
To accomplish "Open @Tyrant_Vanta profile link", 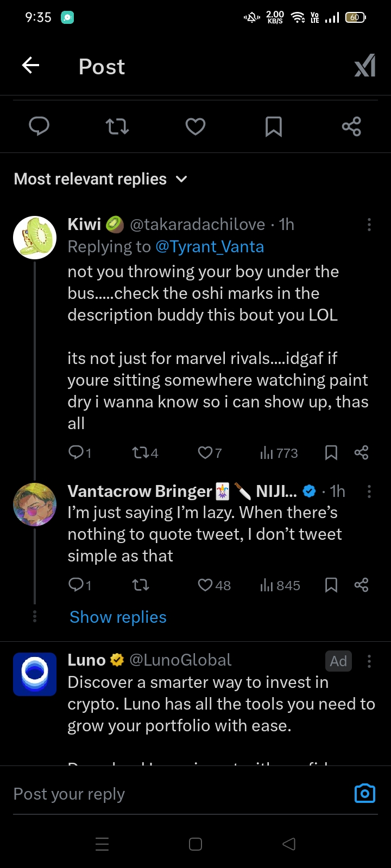I will coord(210,247).
